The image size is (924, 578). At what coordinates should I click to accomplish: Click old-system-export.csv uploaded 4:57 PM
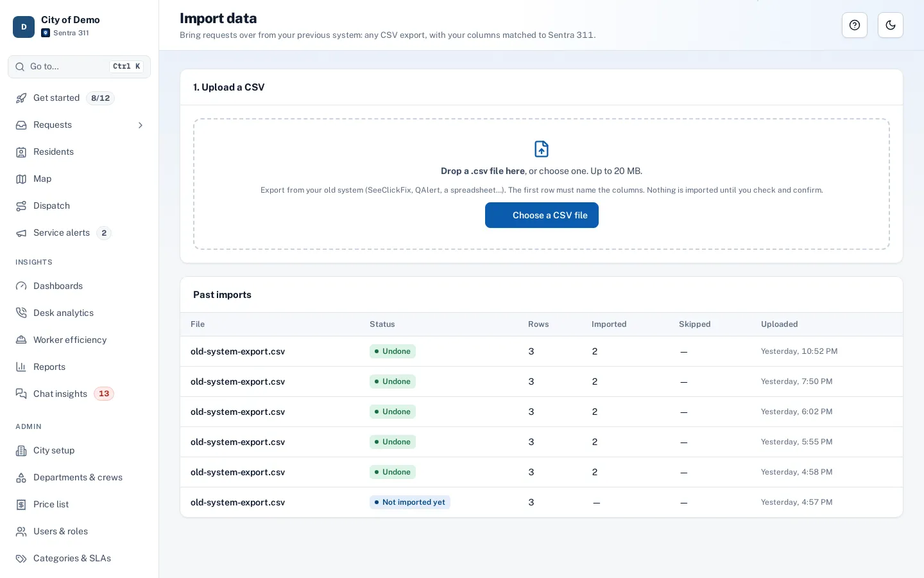(x=237, y=502)
